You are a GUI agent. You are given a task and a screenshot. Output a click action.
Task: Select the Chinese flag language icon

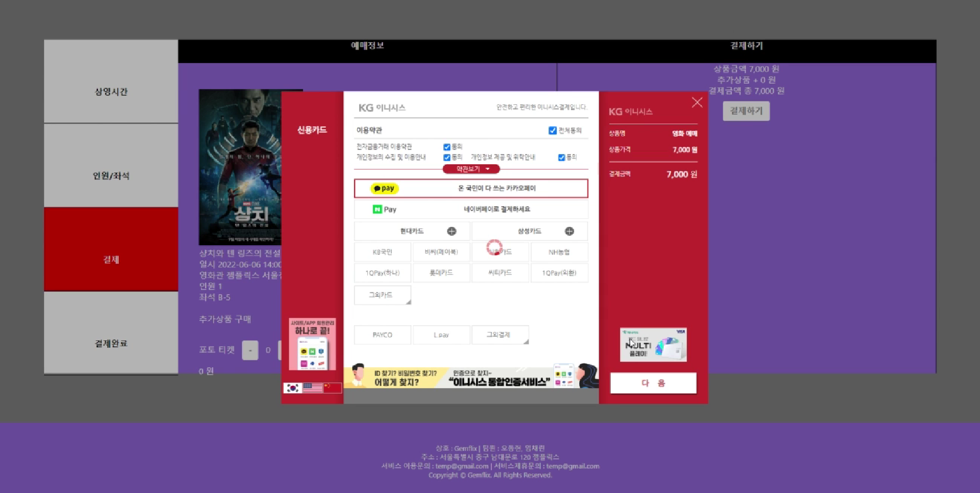click(x=332, y=388)
